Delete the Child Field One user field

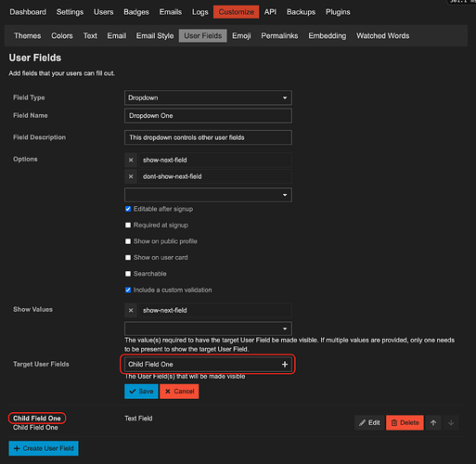tap(405, 422)
